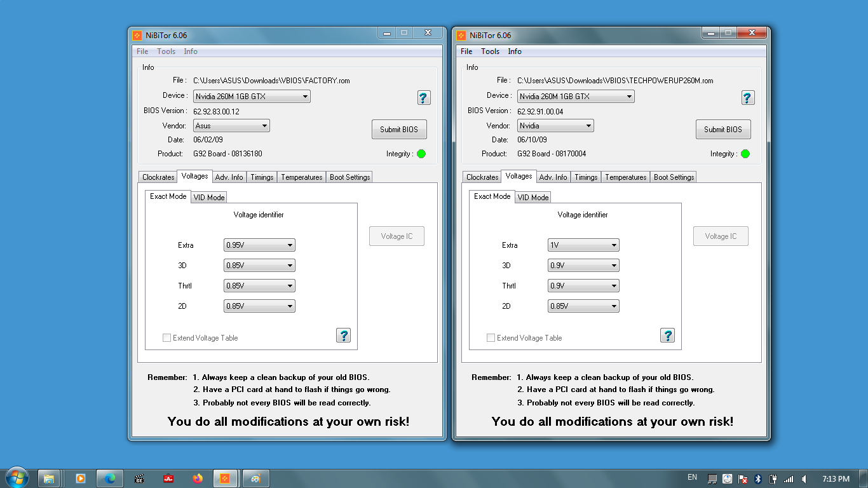Image resolution: width=868 pixels, height=488 pixels.
Task: Launch Windows Media Player from taskbar
Action: (x=80, y=478)
